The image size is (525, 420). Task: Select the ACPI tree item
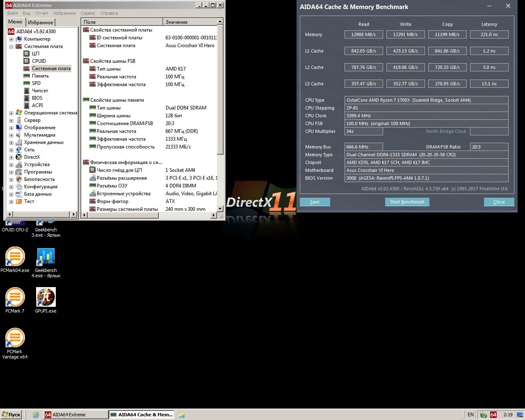click(x=37, y=105)
